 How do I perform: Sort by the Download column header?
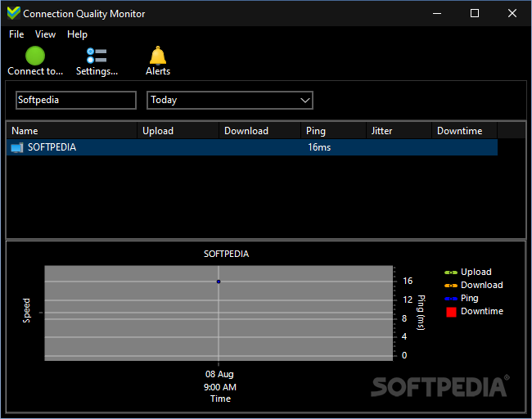click(x=260, y=131)
